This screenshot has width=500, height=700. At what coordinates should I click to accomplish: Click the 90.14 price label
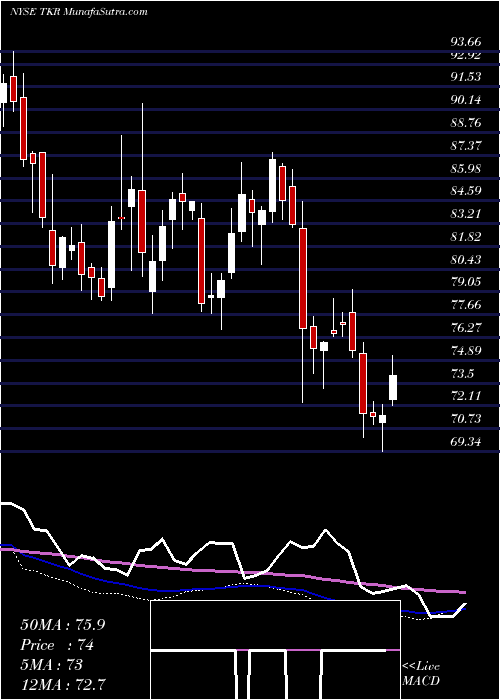click(466, 100)
